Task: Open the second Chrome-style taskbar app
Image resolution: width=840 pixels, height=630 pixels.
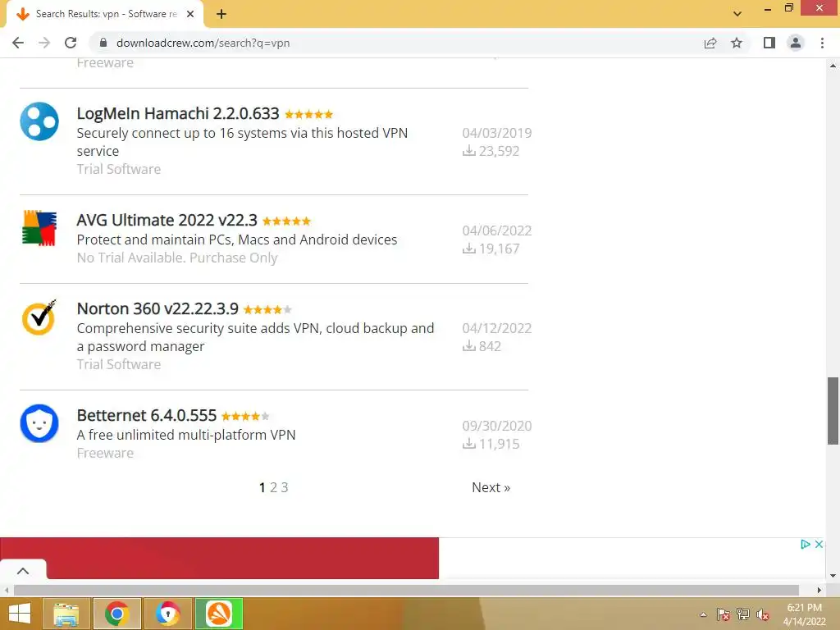Action: pyautogui.click(x=168, y=614)
